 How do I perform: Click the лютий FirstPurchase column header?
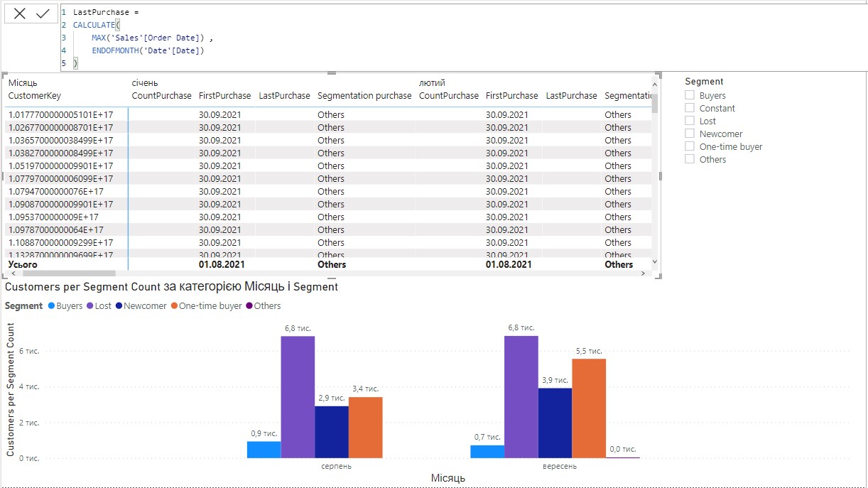click(513, 96)
